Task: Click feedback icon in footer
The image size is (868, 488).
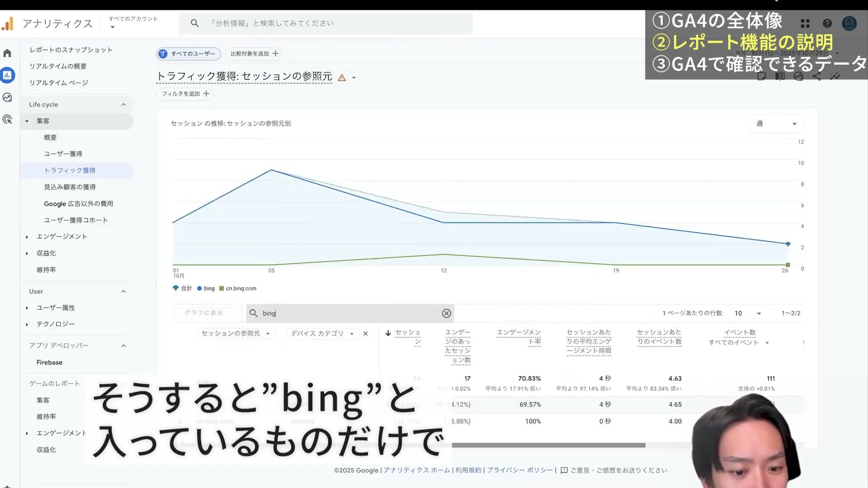Action: (564, 470)
